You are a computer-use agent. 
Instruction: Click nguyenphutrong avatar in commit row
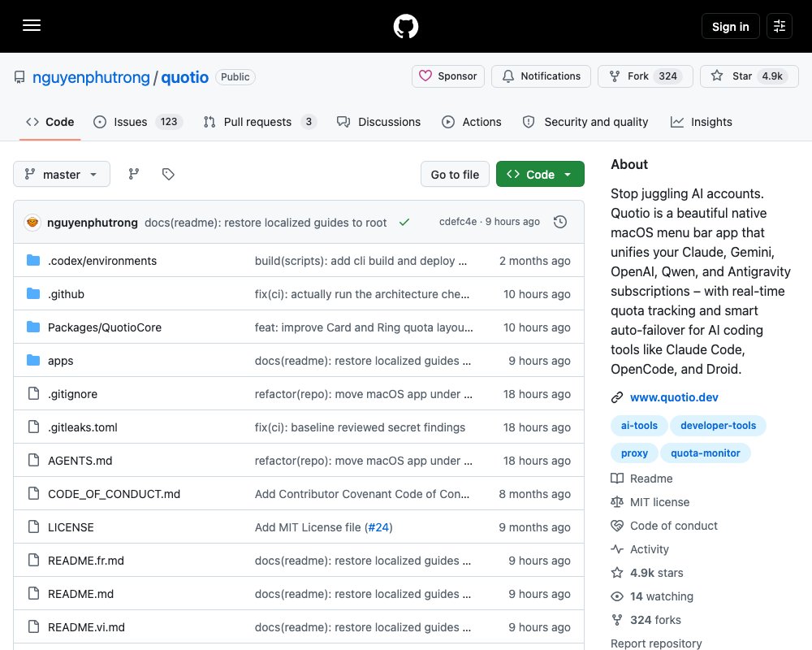[32, 223]
